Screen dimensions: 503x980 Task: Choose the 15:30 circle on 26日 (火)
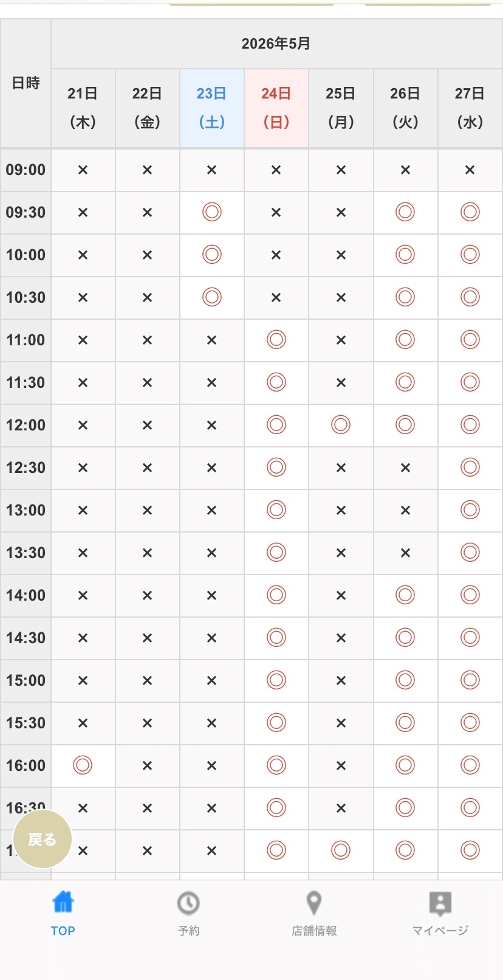click(405, 722)
